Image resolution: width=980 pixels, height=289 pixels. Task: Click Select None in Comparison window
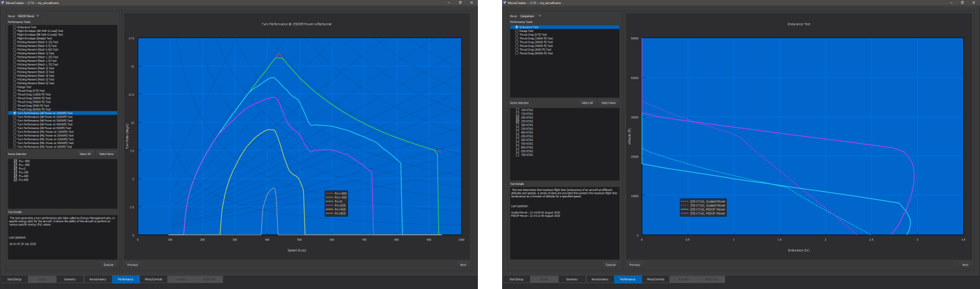609,103
